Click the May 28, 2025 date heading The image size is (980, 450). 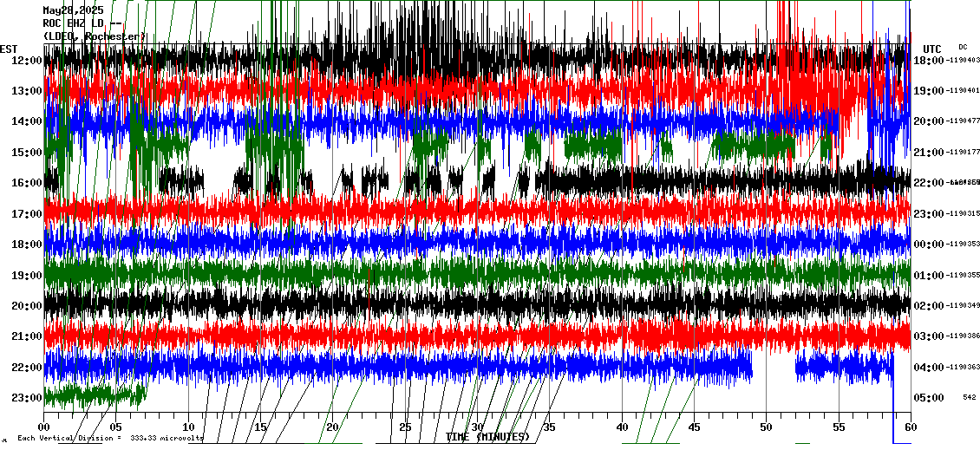click(x=73, y=10)
